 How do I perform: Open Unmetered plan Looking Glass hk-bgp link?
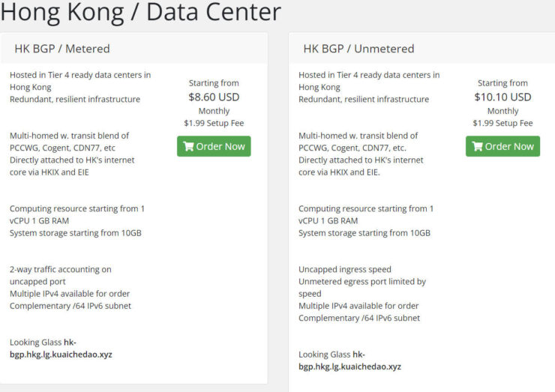349,361
